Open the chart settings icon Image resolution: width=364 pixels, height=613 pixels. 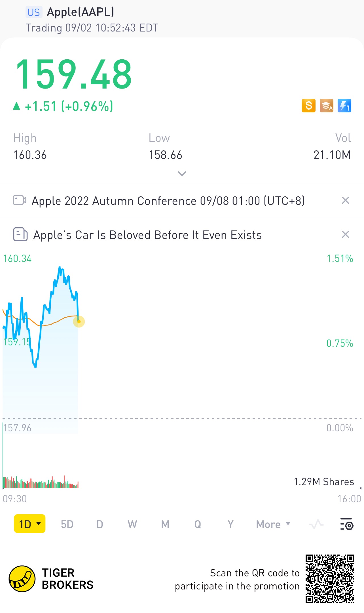[346, 524]
